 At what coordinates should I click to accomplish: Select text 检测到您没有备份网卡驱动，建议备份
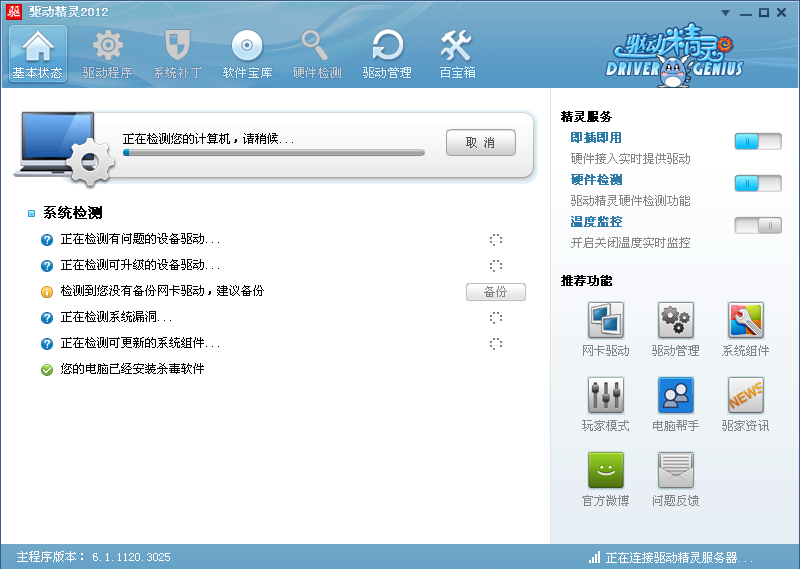(162, 291)
